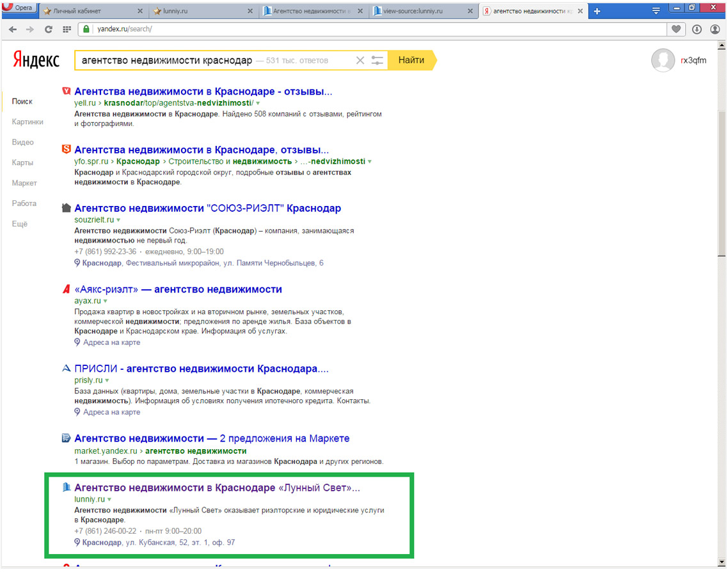Viewport: 728px width, 572px height.
Task: Expand prisly.ru dropdown arrow
Action: [x=107, y=381]
